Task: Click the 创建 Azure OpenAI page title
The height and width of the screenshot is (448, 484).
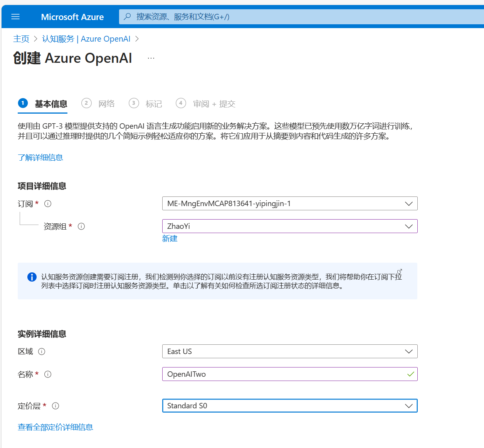Action: pyautogui.click(x=72, y=58)
